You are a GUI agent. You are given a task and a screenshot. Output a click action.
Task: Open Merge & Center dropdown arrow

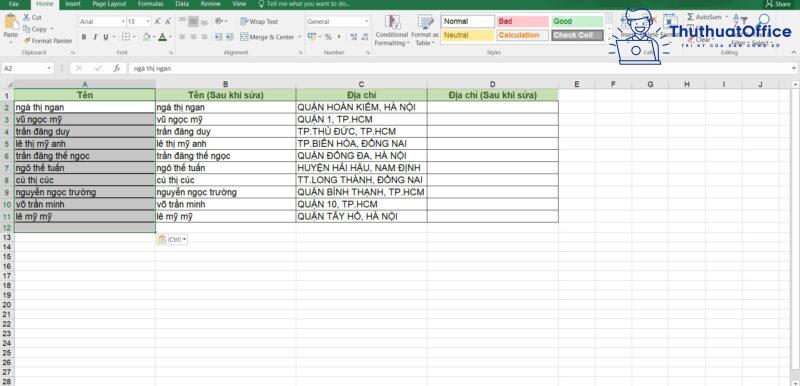[x=299, y=37]
